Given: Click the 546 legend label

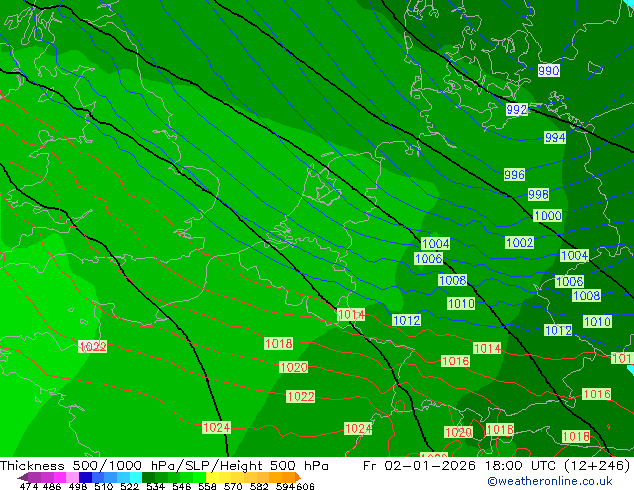Looking at the screenshot, I should [181, 486].
